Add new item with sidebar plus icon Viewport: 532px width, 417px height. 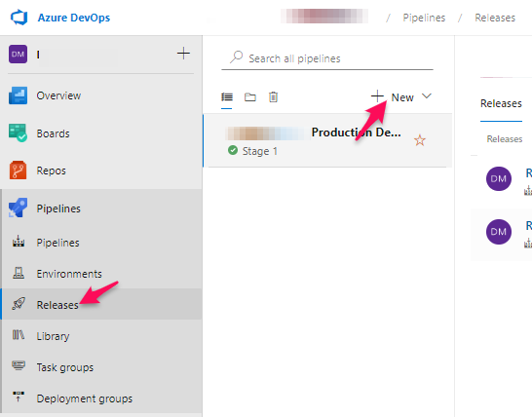click(183, 54)
